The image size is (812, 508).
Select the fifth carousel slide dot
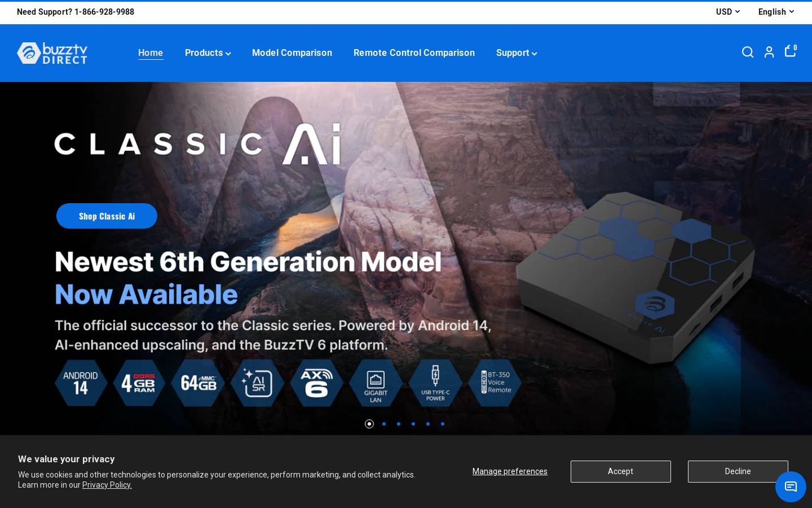428,424
